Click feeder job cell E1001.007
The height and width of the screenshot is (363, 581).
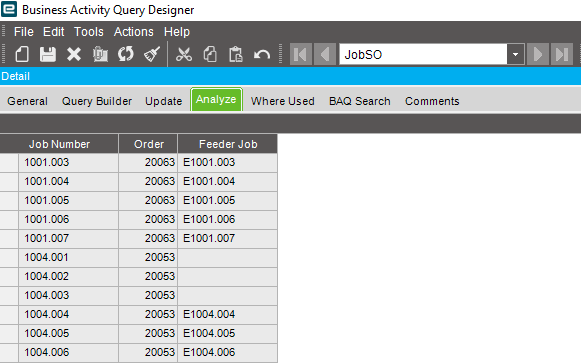point(228,238)
